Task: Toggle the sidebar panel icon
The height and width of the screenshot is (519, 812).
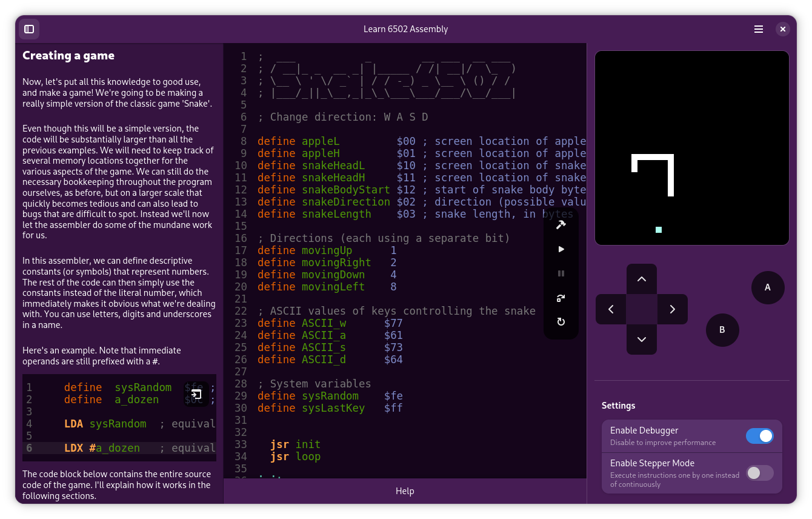Action: [x=29, y=29]
